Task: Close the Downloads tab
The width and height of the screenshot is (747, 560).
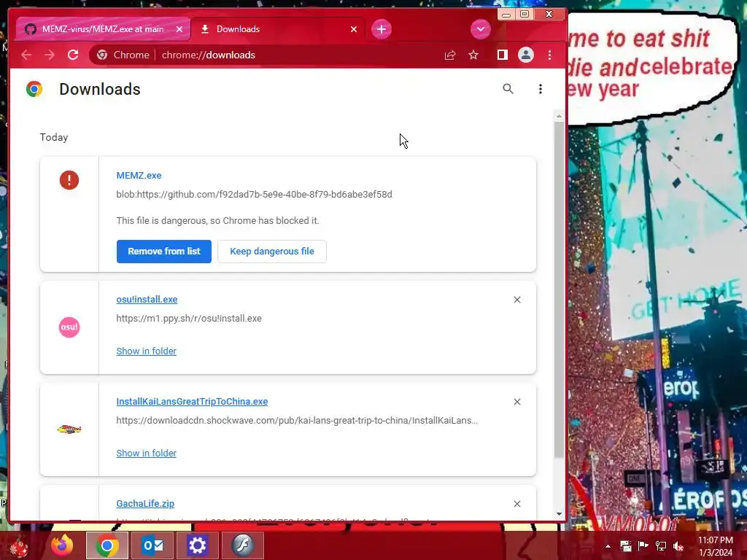Action: pos(354,29)
